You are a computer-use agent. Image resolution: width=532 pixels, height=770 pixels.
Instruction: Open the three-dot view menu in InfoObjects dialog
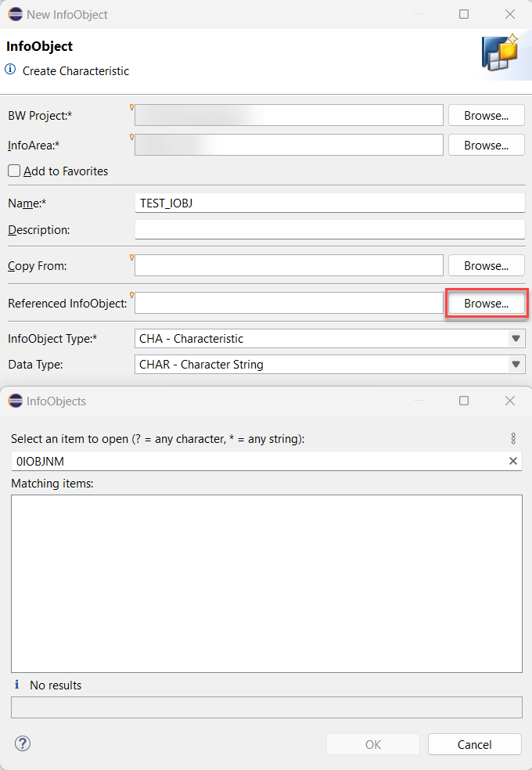click(x=513, y=438)
